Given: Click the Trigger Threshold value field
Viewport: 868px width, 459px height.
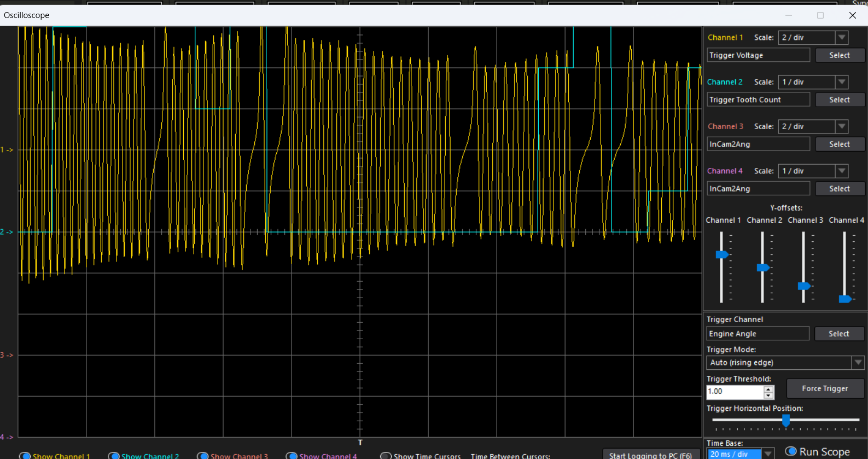Looking at the screenshot, I should (735, 392).
